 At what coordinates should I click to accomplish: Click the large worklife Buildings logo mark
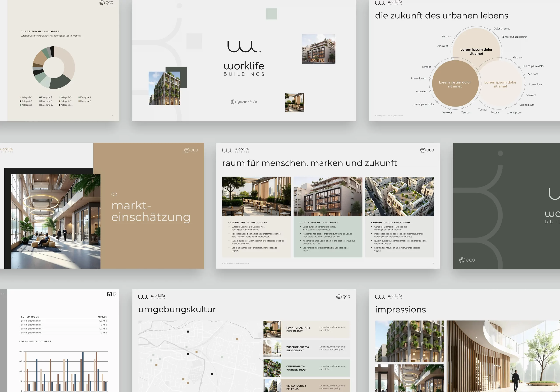point(244,47)
